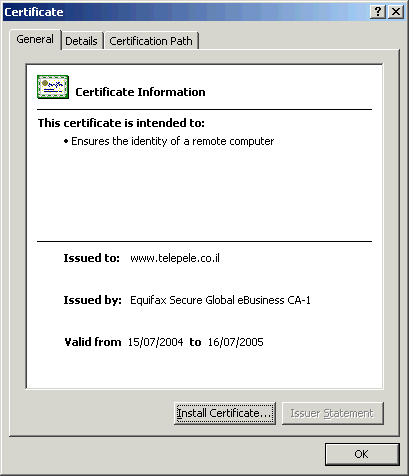Confirm the dialog with OK

point(362,454)
